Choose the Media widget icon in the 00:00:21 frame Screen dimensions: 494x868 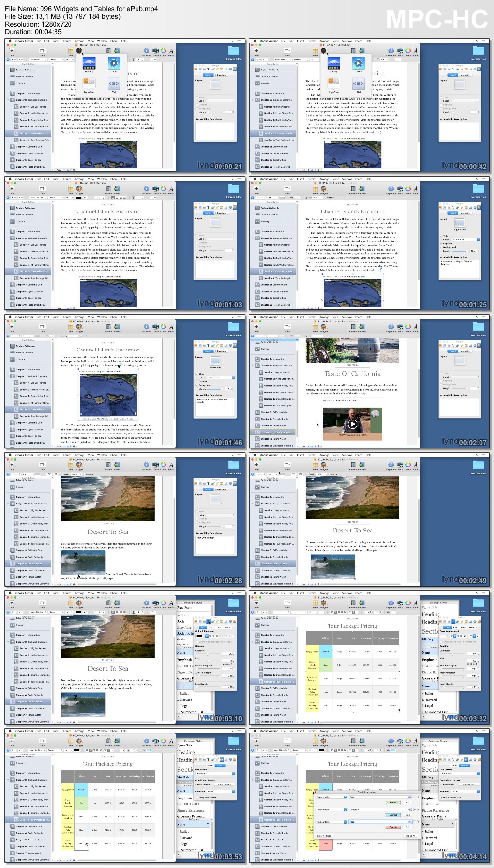114,63
